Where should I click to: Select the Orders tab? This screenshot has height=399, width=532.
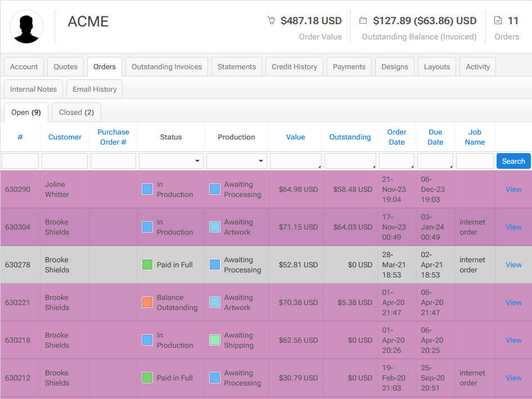tap(105, 67)
